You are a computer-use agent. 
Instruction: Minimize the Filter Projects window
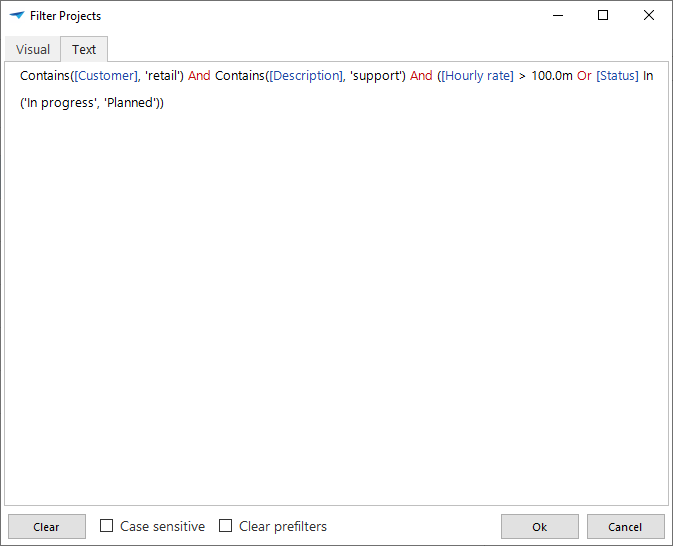(x=557, y=16)
